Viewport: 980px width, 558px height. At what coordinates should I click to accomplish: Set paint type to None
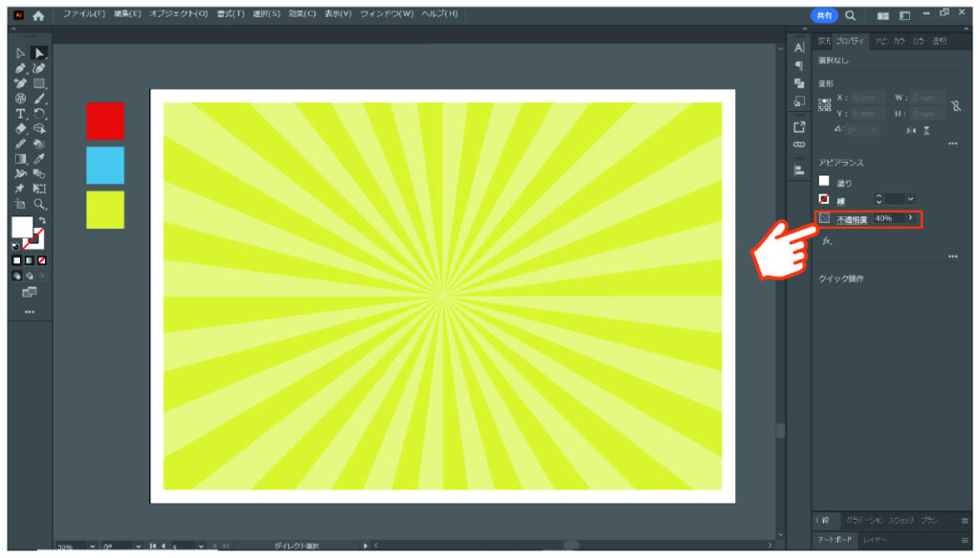tap(42, 260)
